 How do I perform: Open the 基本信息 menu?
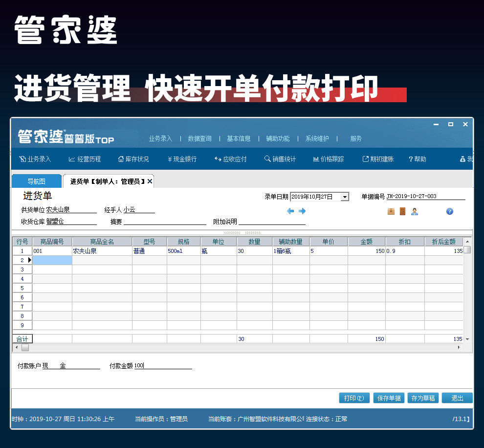[239, 138]
